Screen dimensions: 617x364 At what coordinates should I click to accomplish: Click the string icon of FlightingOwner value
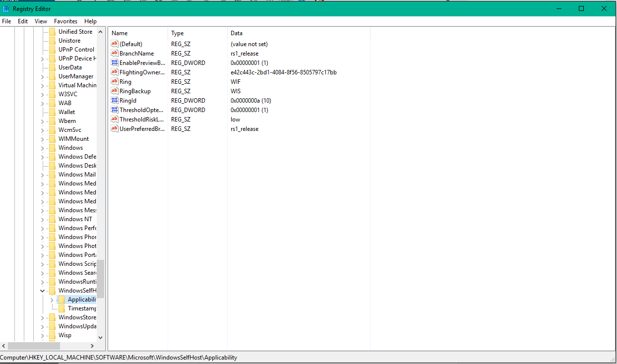coord(115,72)
